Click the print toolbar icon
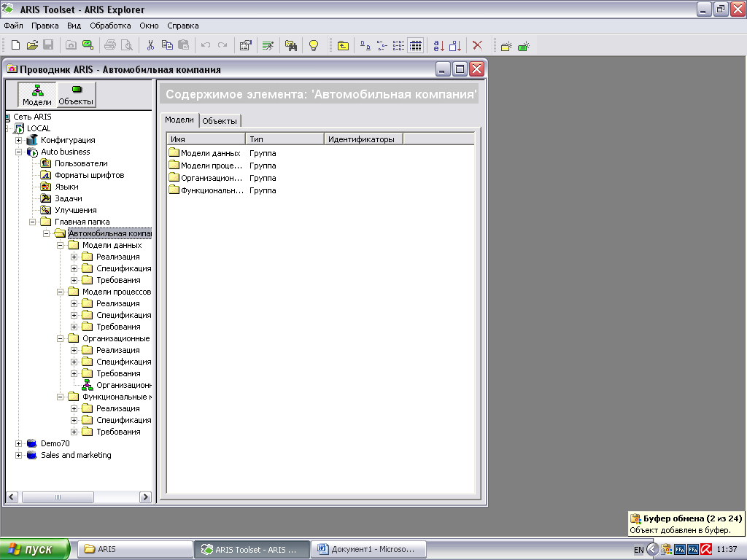747x560 pixels. point(110,45)
